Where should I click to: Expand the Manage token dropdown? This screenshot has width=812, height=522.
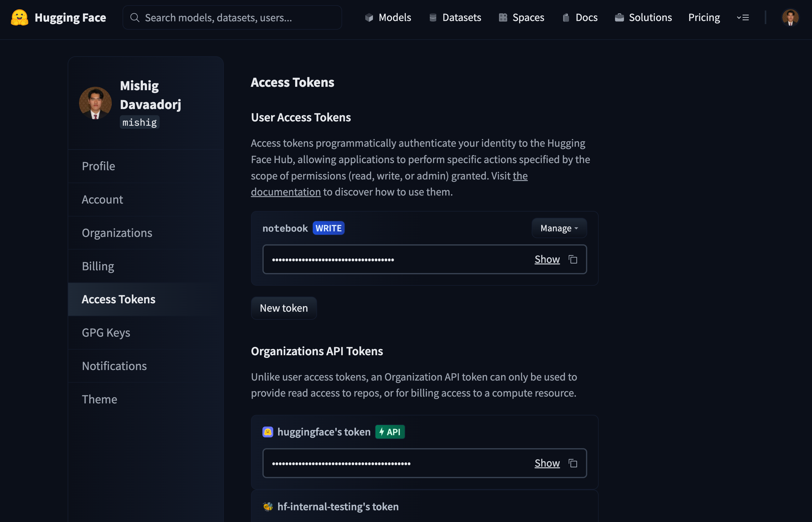[x=559, y=228]
